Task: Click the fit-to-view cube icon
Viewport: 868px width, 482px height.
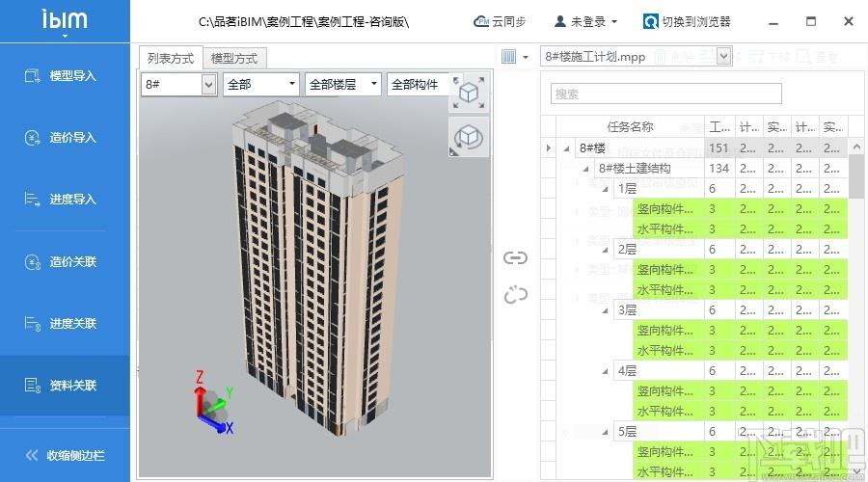Action: click(x=469, y=93)
